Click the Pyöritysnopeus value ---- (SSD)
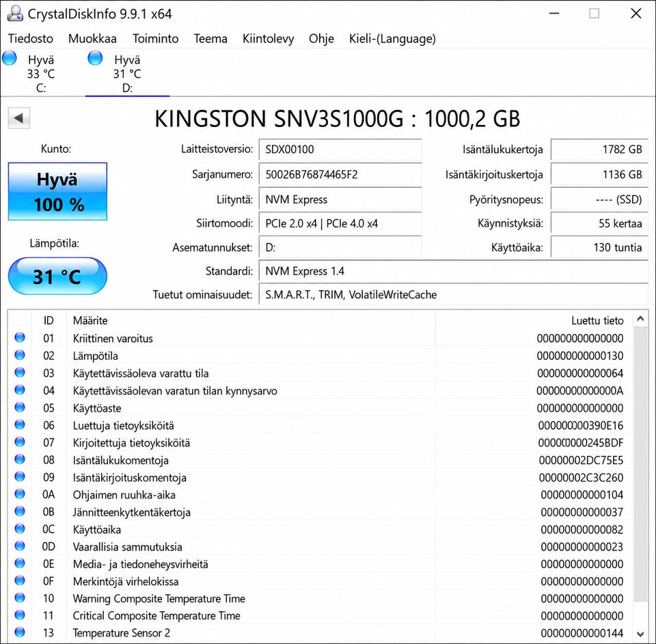The width and height of the screenshot is (656, 644). [599, 199]
